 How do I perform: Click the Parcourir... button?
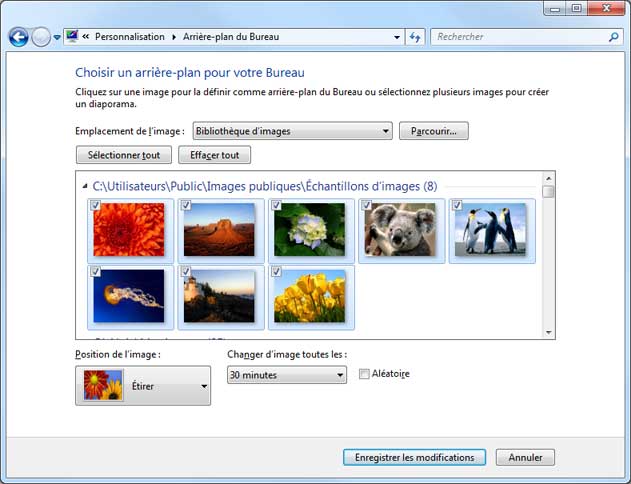434,131
